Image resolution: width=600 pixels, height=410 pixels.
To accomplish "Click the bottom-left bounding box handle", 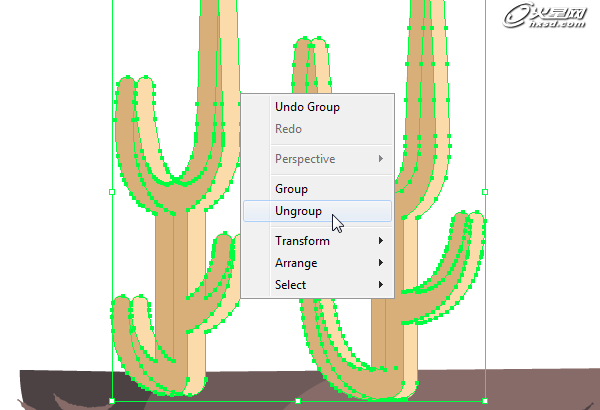I will point(112,401).
